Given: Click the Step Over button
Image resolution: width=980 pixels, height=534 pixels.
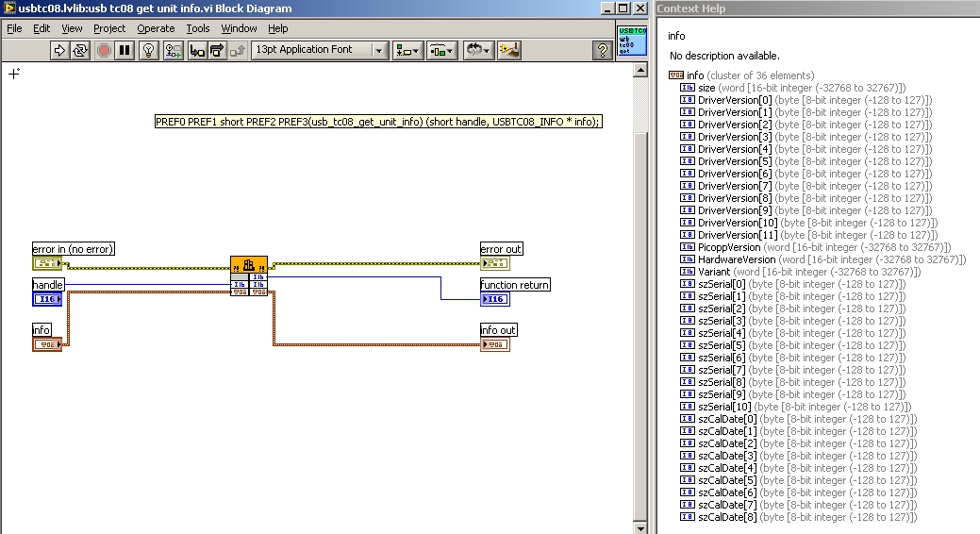Looking at the screenshot, I should tap(218, 50).
